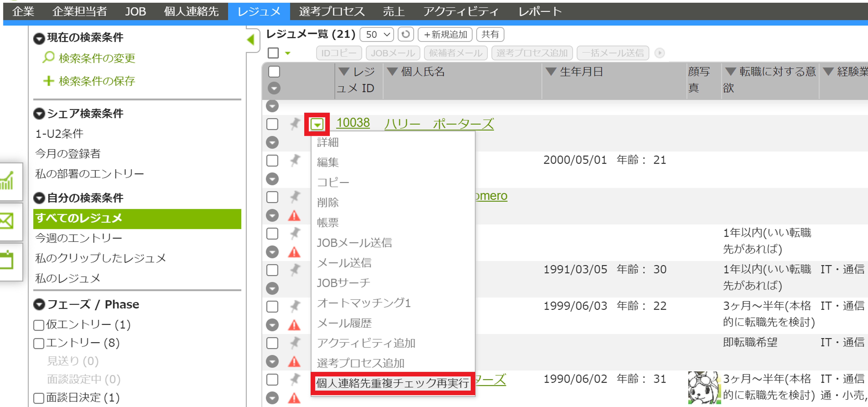Collapse the 自分の検索条件 section
The image size is (868, 407).
[39, 198]
